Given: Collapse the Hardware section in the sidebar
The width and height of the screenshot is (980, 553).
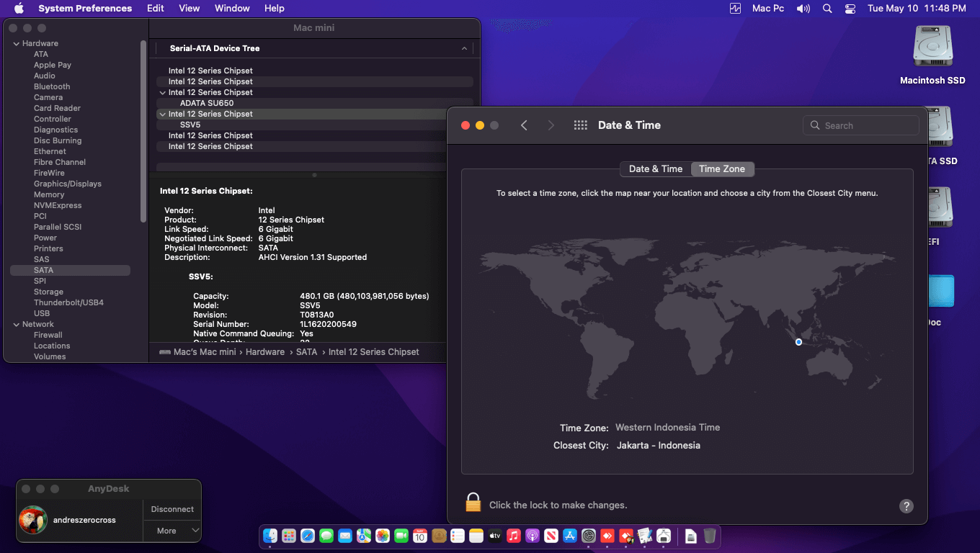Looking at the screenshot, I should pos(16,44).
